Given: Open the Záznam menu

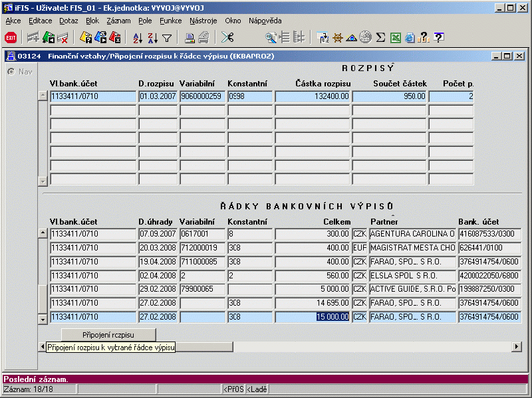Looking at the screenshot, I should (118, 21).
